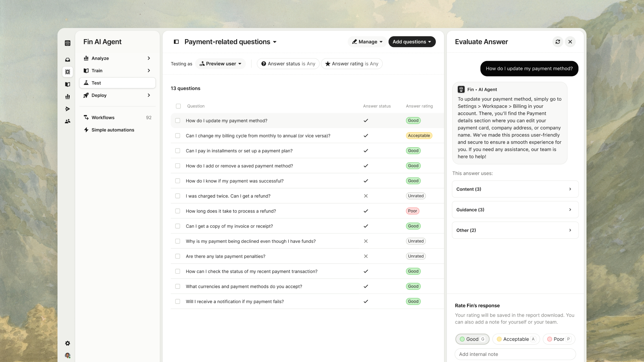Open the Inbox icon in left rail

[x=68, y=60]
